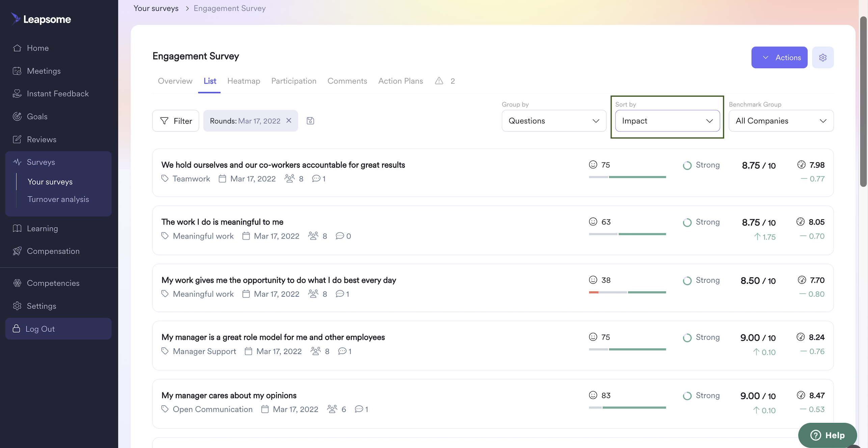Open the Help widget
868x448 pixels.
click(x=827, y=435)
